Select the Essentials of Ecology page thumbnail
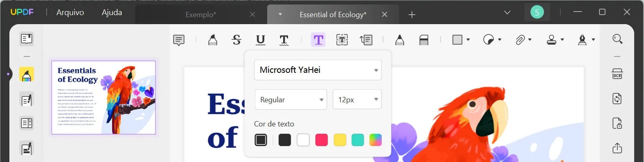The height and width of the screenshot is (162, 644). click(x=104, y=97)
